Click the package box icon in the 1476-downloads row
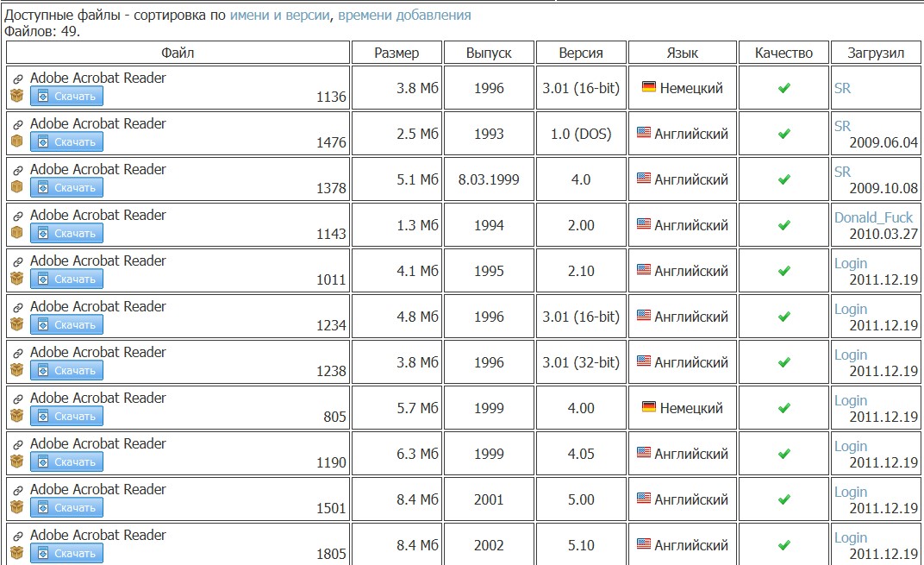Screen dimensions: 924x565 (x=17, y=141)
